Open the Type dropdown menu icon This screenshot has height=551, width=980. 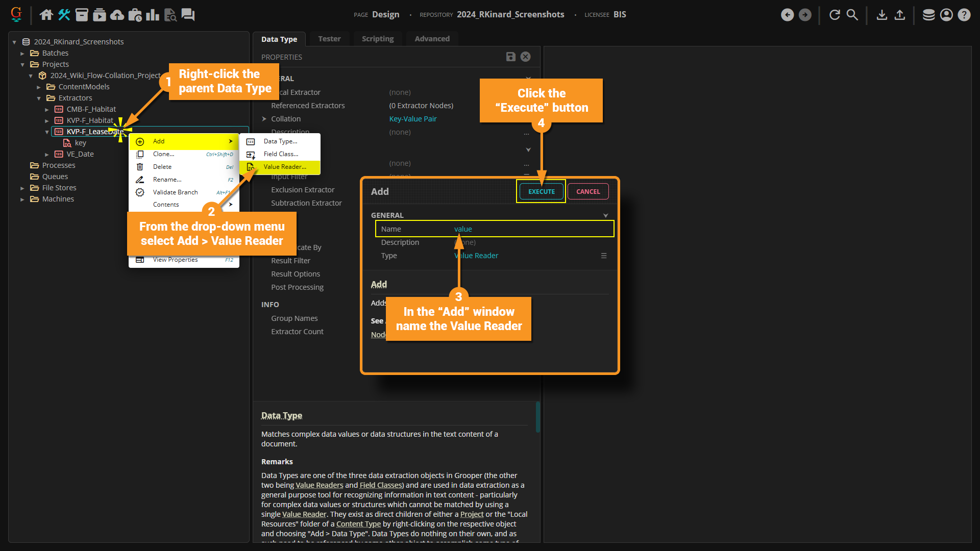coord(604,256)
